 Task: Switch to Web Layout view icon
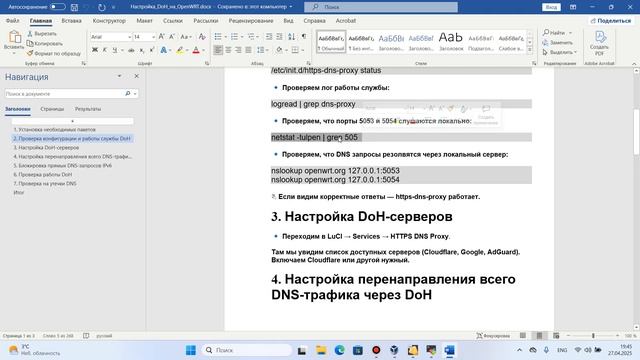click(x=556, y=336)
